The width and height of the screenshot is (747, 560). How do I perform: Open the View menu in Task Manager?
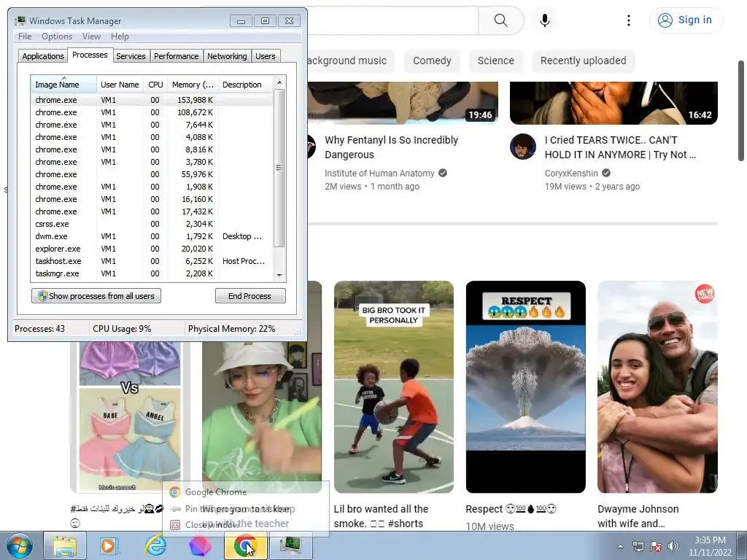91,36
